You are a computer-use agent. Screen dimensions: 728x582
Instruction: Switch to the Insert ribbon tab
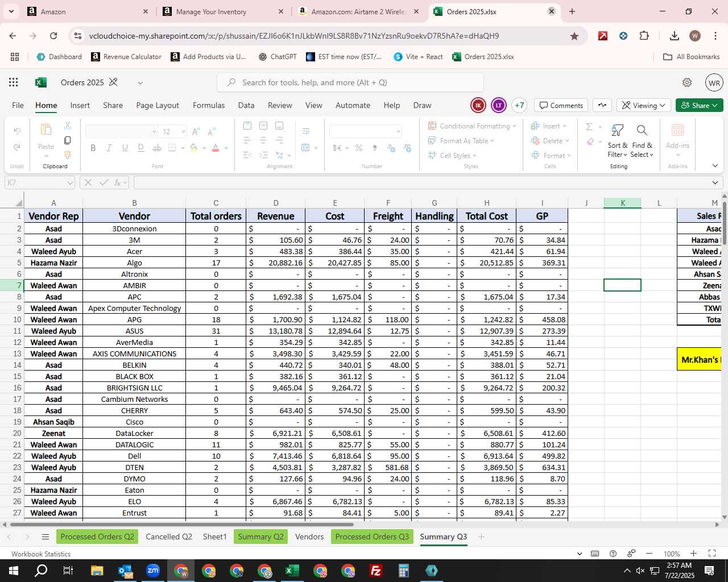pos(80,105)
